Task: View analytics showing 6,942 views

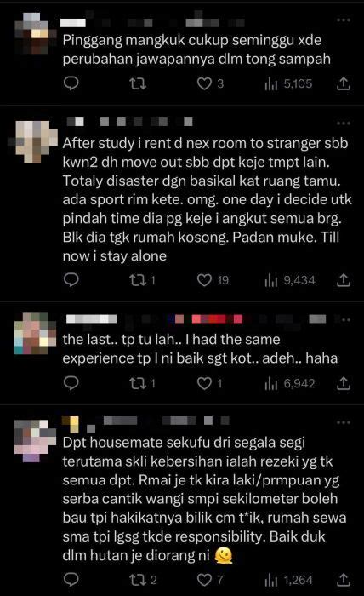Action: pyautogui.click(x=290, y=383)
